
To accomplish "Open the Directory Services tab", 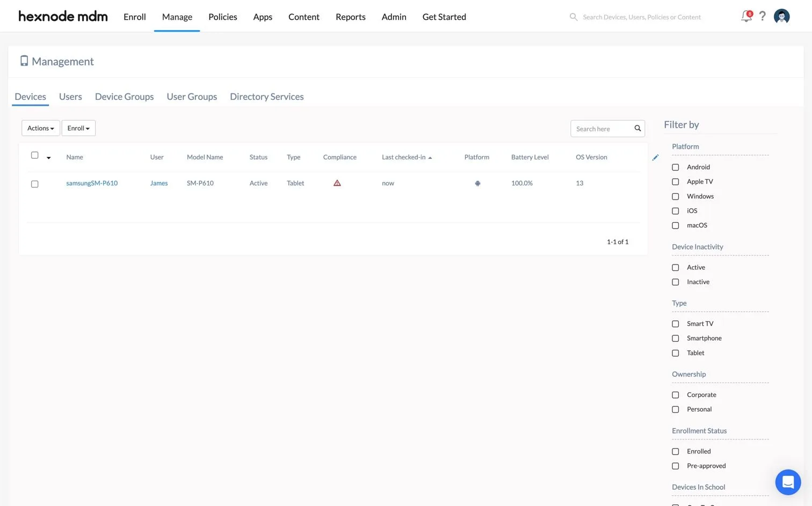I will (267, 97).
